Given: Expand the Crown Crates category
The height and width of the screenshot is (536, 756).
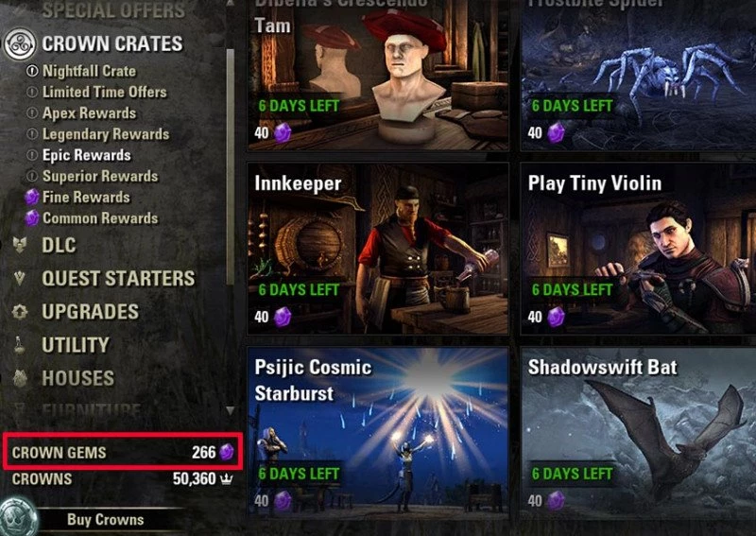Looking at the screenshot, I should (x=112, y=43).
